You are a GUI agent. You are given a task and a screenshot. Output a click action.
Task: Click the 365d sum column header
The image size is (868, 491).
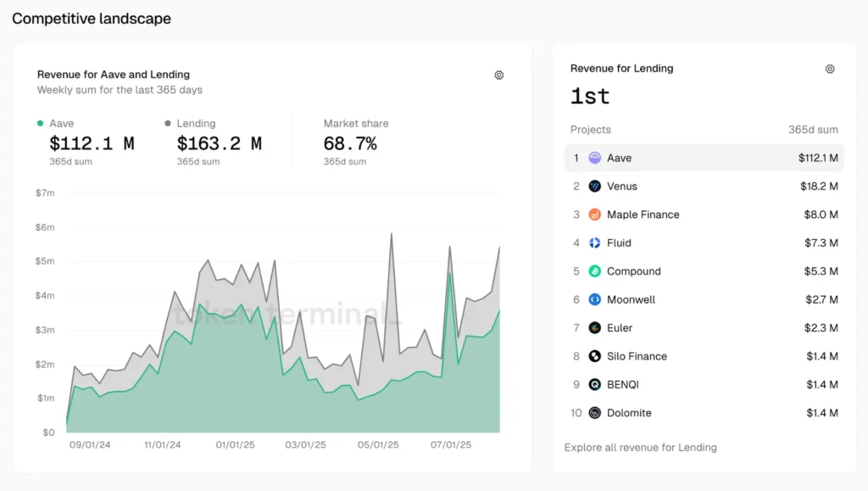coord(813,130)
